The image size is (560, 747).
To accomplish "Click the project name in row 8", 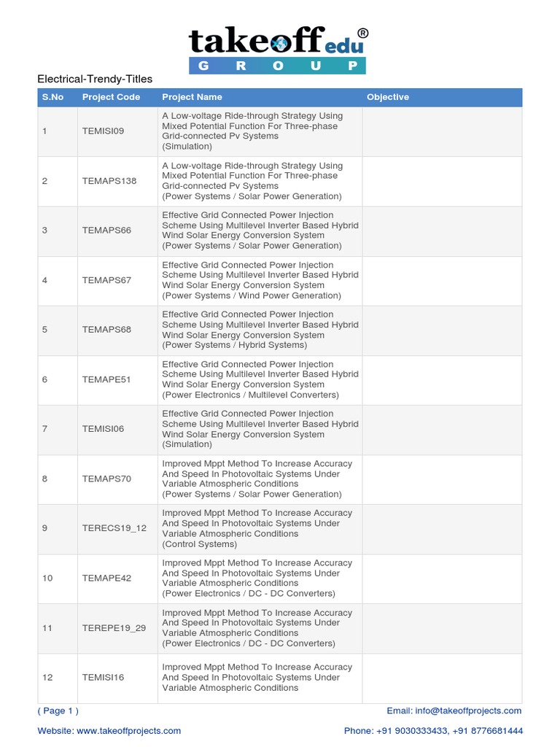I will click(x=257, y=479).
